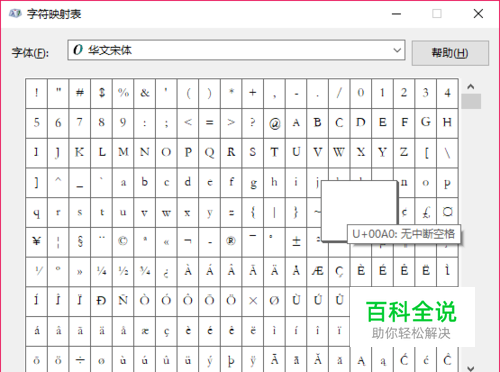Select the multiplication × sign cell
500x372 pixels.
[253, 301]
